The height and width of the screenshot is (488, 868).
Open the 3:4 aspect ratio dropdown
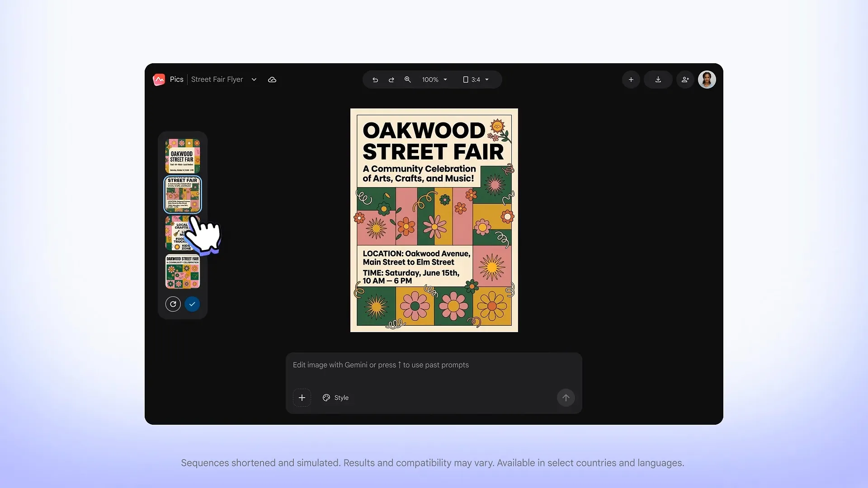pyautogui.click(x=476, y=80)
